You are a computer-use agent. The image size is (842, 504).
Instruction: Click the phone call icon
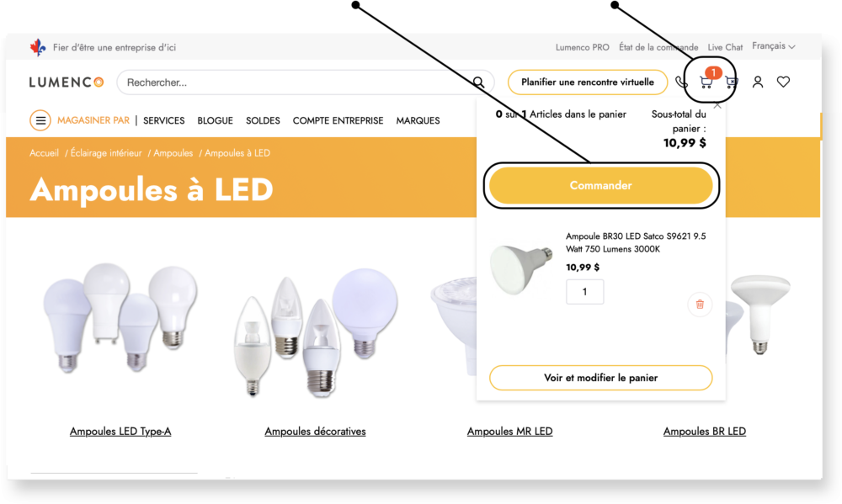[681, 82]
